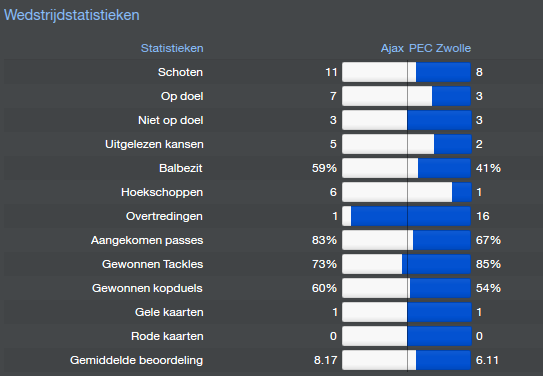Select the Balbezit percentage bar
The height and width of the screenshot is (376, 543).
tap(407, 168)
